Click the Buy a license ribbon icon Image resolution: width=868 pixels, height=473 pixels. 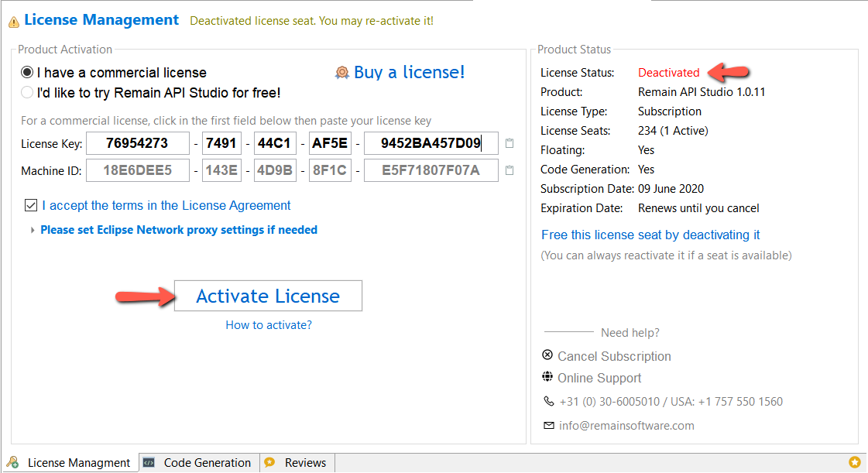click(342, 73)
